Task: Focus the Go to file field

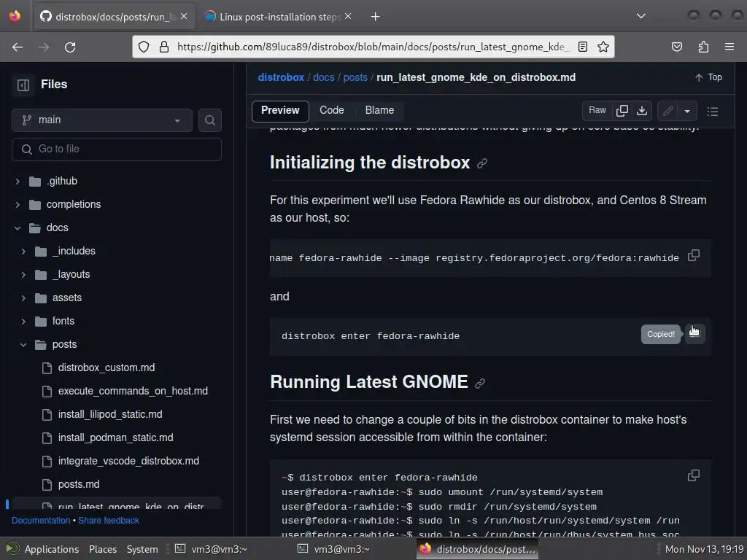Action: point(117,149)
